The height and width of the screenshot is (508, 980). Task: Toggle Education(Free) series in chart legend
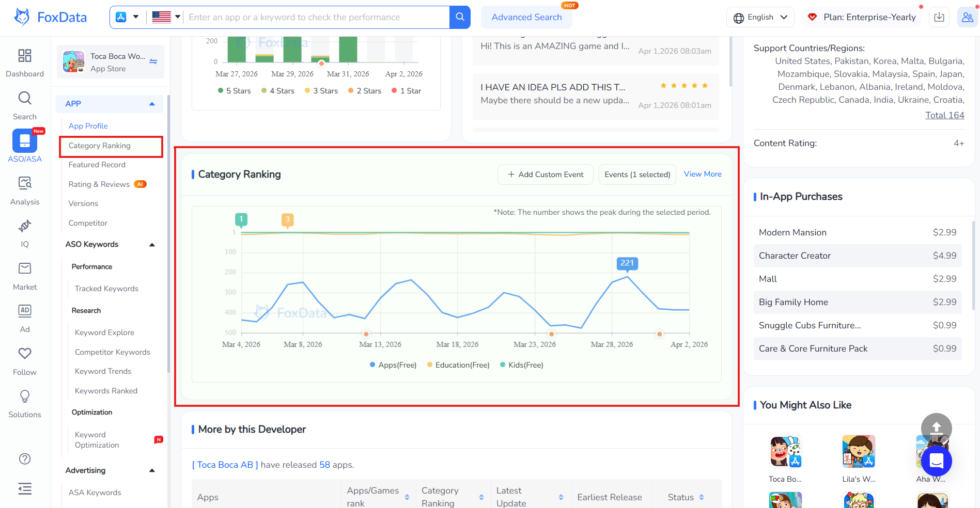point(458,365)
